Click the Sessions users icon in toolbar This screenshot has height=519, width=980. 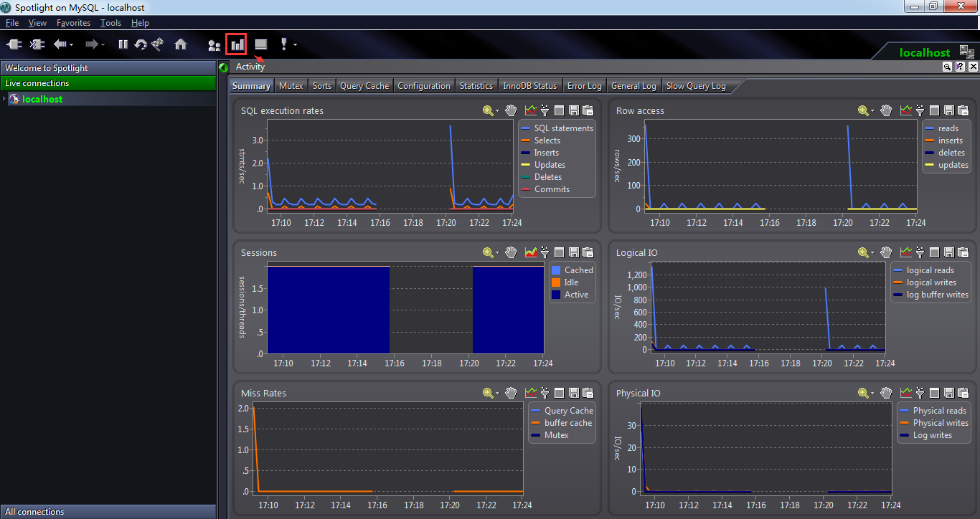pyautogui.click(x=214, y=45)
